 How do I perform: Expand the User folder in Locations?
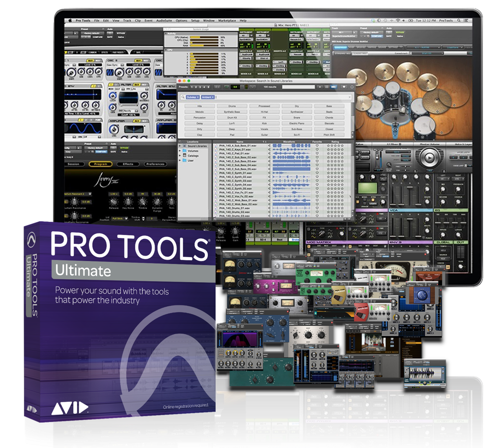pyautogui.click(x=180, y=160)
